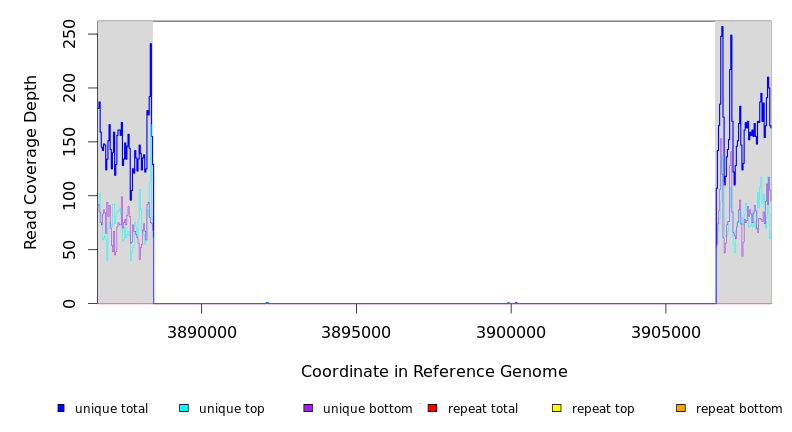Image resolution: width=792 pixels, height=432 pixels.
Task: Click the cyan unique top legend swatch
Action: (184, 408)
